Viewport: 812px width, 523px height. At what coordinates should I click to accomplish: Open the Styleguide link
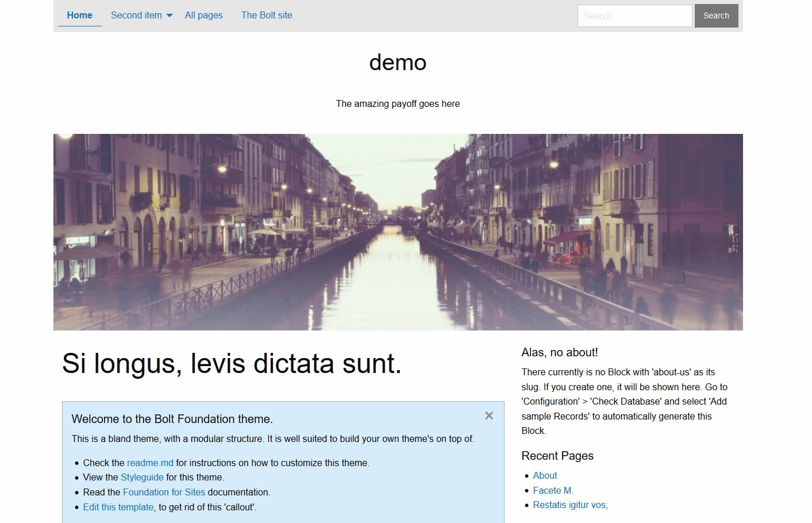(142, 477)
